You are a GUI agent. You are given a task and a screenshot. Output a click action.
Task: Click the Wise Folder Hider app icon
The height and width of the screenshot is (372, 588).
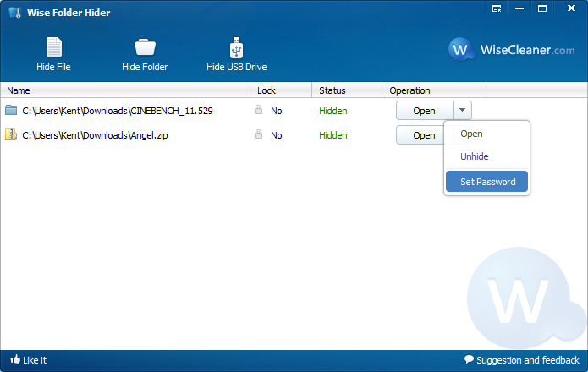(14, 13)
